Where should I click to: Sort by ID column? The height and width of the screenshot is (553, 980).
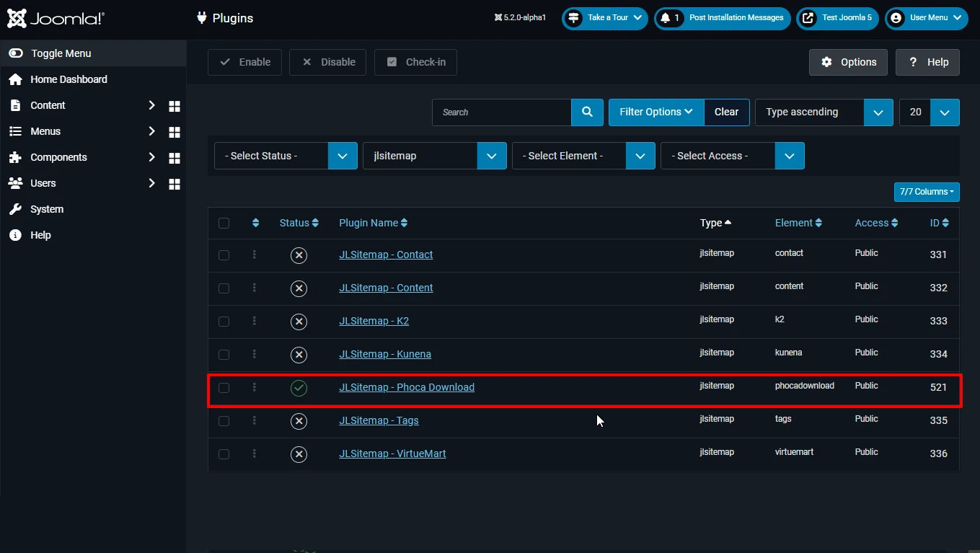tap(940, 224)
